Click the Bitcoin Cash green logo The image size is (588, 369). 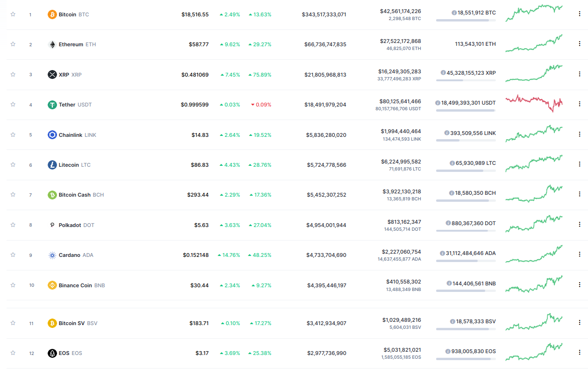(52, 195)
